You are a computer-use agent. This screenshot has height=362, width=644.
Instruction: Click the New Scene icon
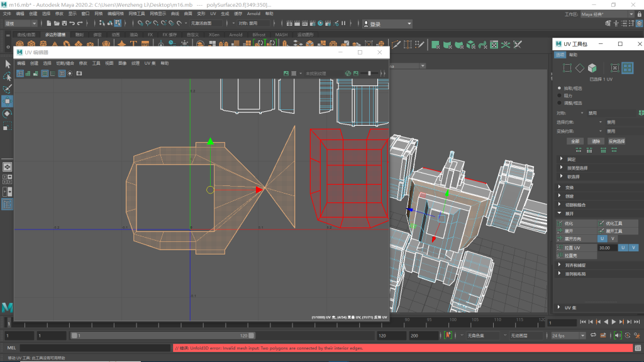[49, 23]
